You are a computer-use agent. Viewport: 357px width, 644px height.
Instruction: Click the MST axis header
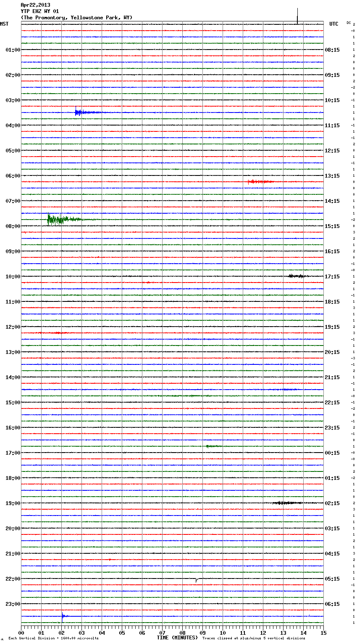click(x=4, y=24)
